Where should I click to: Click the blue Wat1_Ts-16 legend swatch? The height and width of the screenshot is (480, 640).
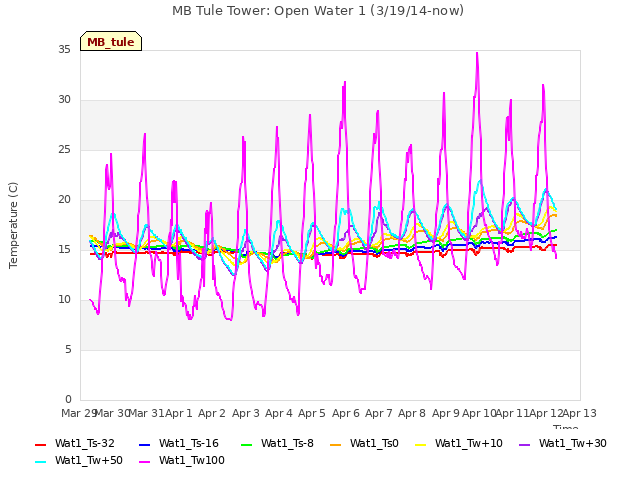(x=144, y=444)
